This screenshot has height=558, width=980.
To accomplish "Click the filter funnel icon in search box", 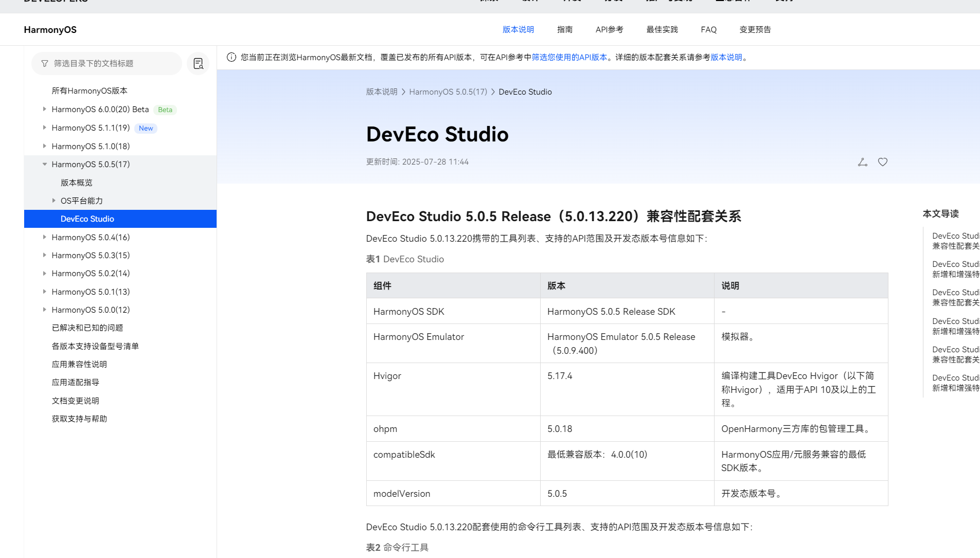I will (x=45, y=63).
